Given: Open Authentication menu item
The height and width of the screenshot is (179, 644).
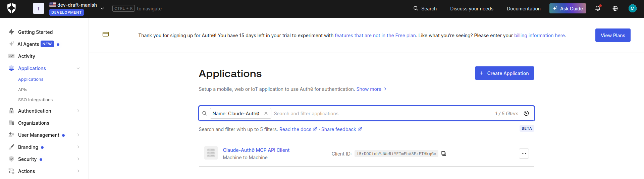Looking at the screenshot, I should pos(35,111).
